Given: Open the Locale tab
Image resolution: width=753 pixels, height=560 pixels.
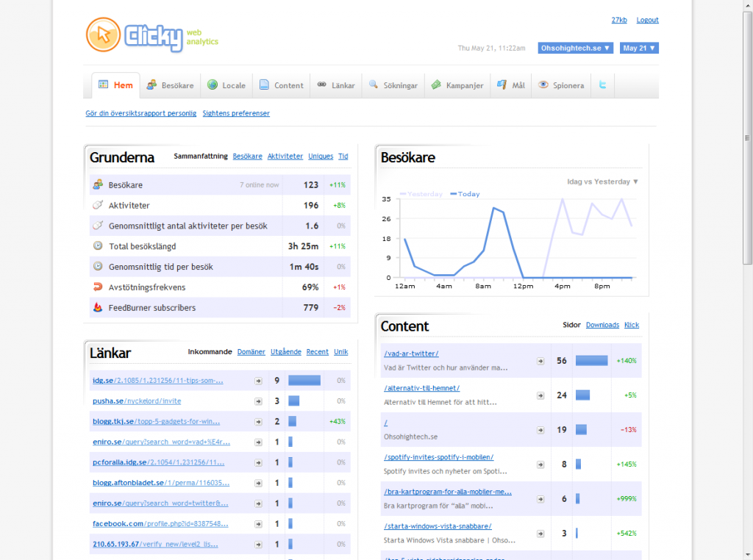Looking at the screenshot, I should click(226, 85).
